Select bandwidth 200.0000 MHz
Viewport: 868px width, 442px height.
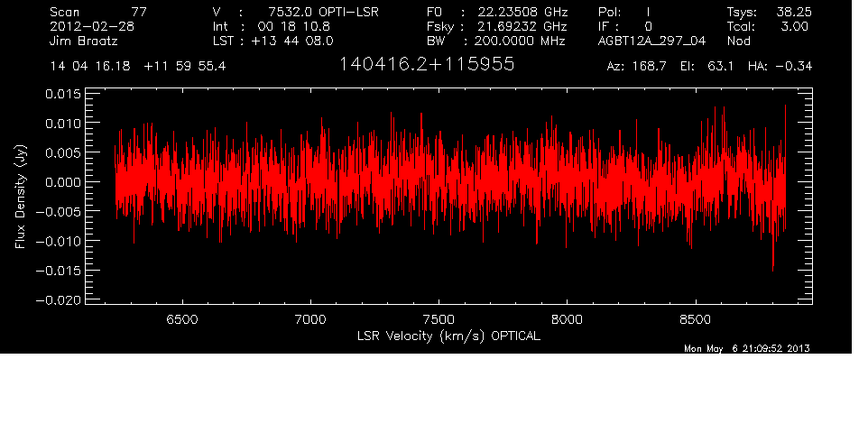click(520, 41)
